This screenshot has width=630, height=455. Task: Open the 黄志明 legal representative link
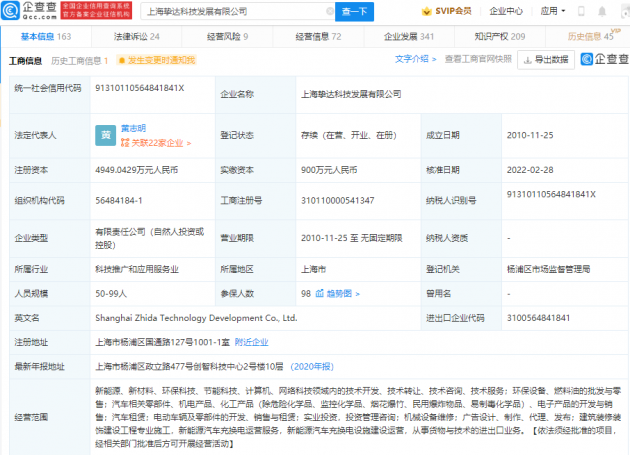133,128
